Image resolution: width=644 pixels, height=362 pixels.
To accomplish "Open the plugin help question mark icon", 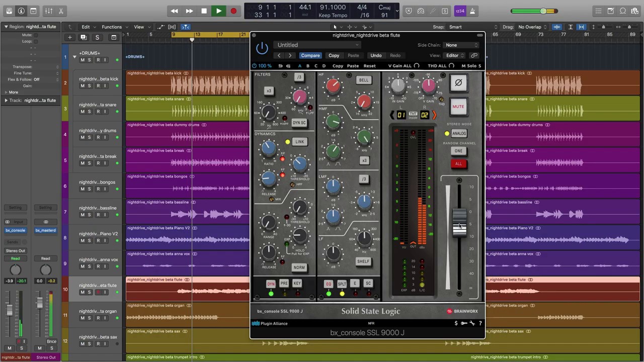I will tap(480, 323).
